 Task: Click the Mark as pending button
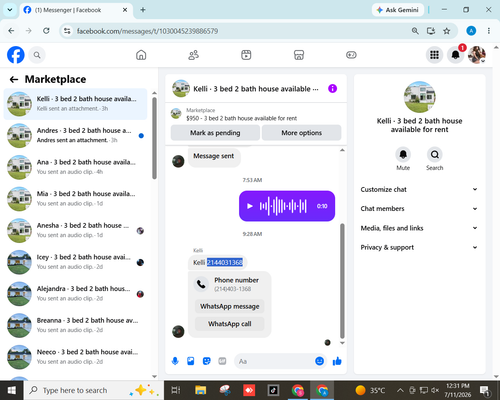pyautogui.click(x=215, y=133)
